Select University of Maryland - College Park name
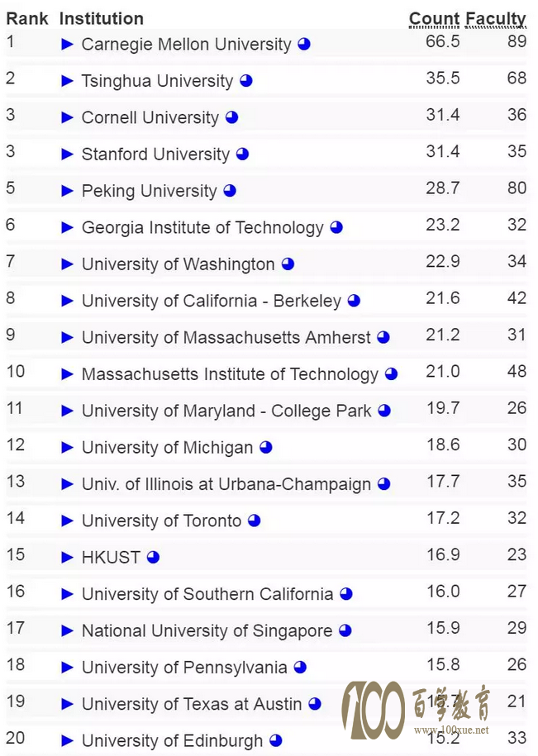Screen dimensions: 538x756 point(226,411)
